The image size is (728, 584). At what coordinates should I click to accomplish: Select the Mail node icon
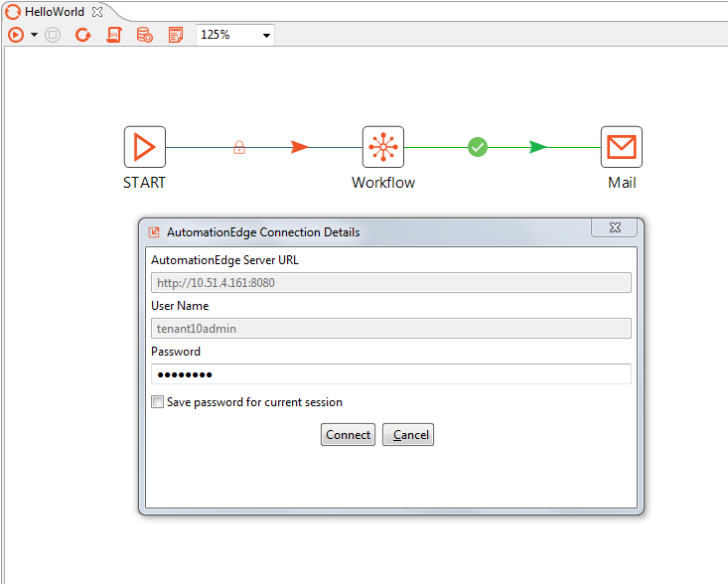621,147
